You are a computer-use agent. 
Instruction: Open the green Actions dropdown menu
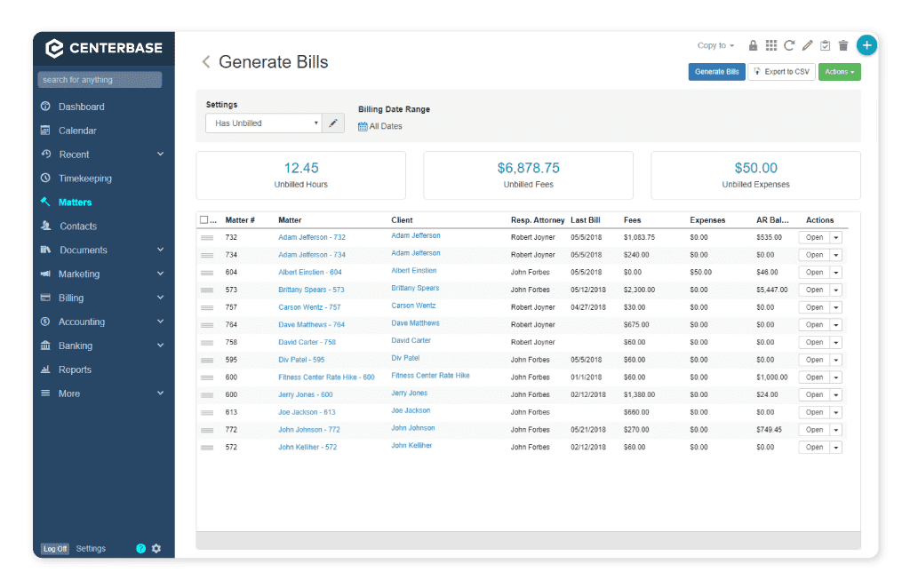[x=839, y=72]
